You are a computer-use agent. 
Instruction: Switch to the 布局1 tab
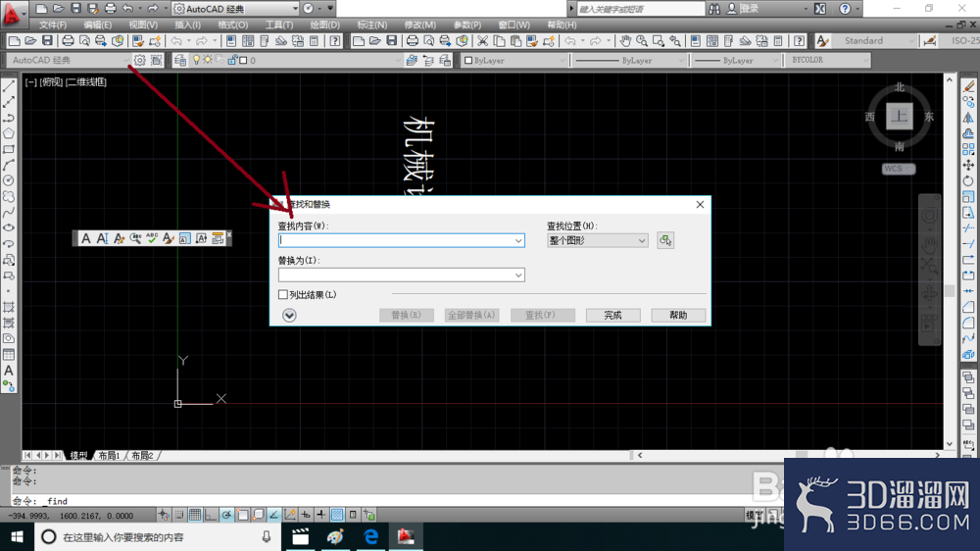110,455
